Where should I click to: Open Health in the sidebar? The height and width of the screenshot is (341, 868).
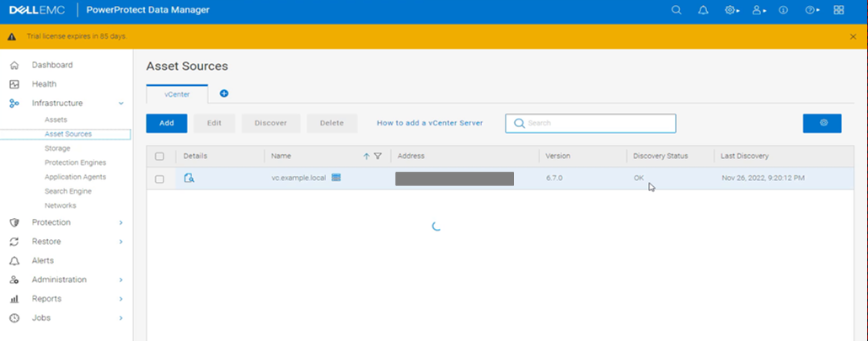click(x=44, y=84)
